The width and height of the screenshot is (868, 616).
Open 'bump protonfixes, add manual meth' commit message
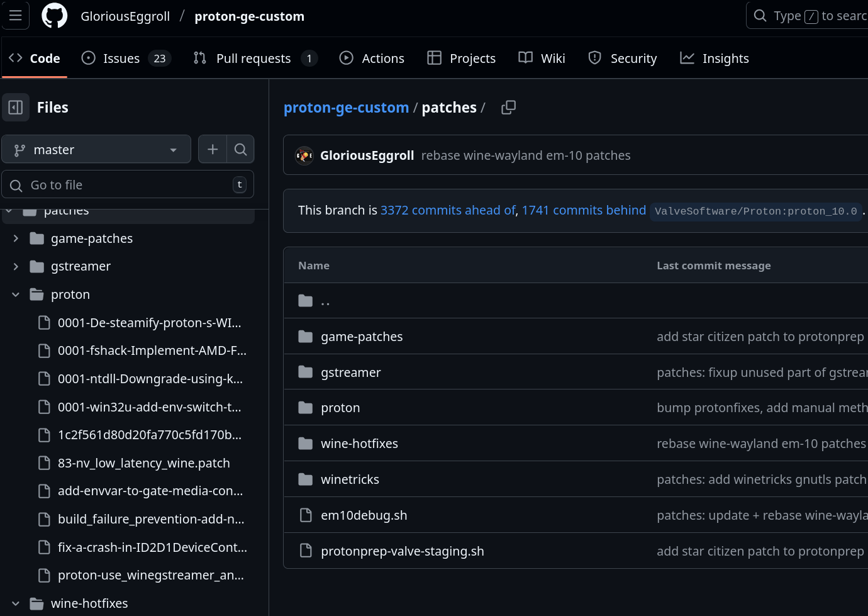tap(762, 408)
